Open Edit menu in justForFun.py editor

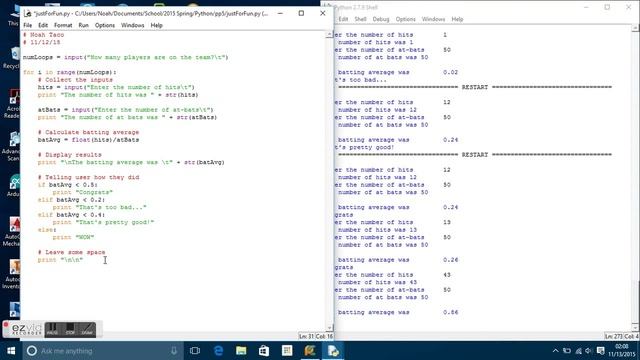(x=43, y=25)
